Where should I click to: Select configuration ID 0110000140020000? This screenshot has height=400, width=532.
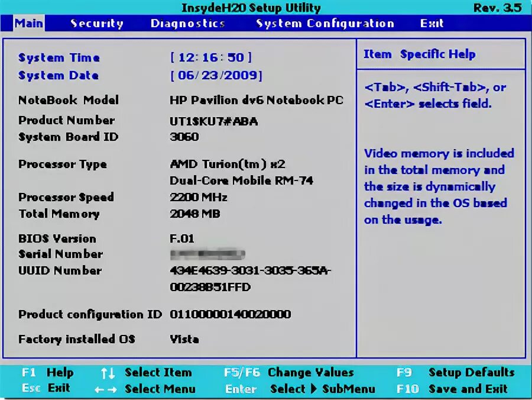coord(231,314)
